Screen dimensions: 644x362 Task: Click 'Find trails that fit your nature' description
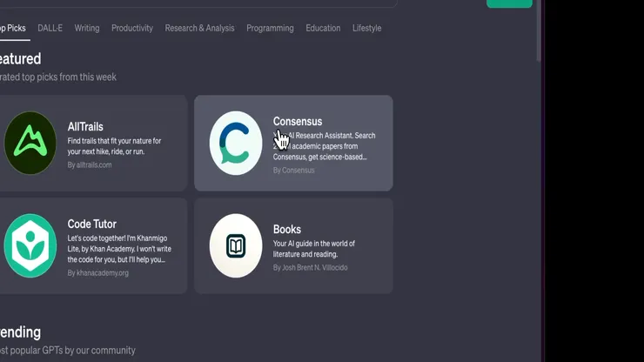[x=114, y=146]
